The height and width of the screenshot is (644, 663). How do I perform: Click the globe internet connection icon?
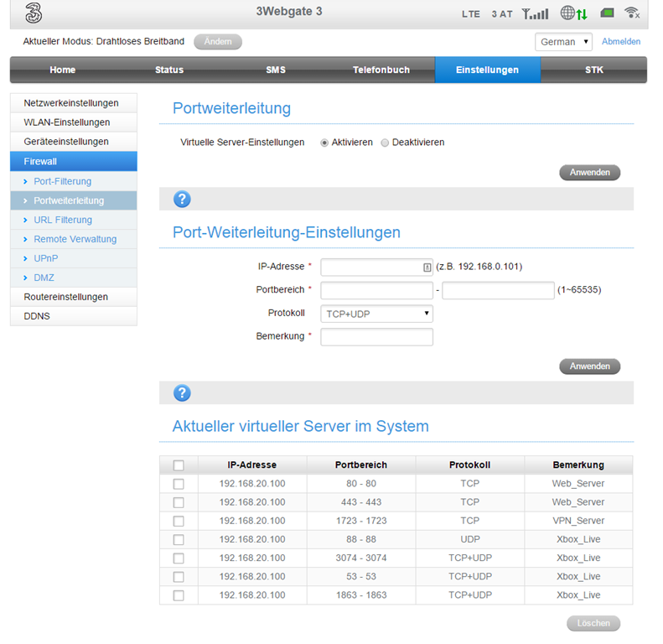click(x=567, y=13)
